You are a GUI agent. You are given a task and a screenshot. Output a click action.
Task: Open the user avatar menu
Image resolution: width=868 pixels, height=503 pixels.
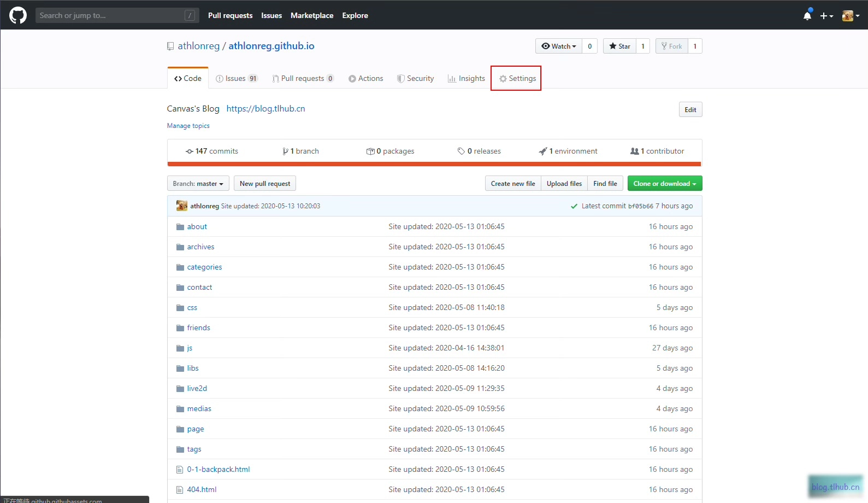pos(851,16)
